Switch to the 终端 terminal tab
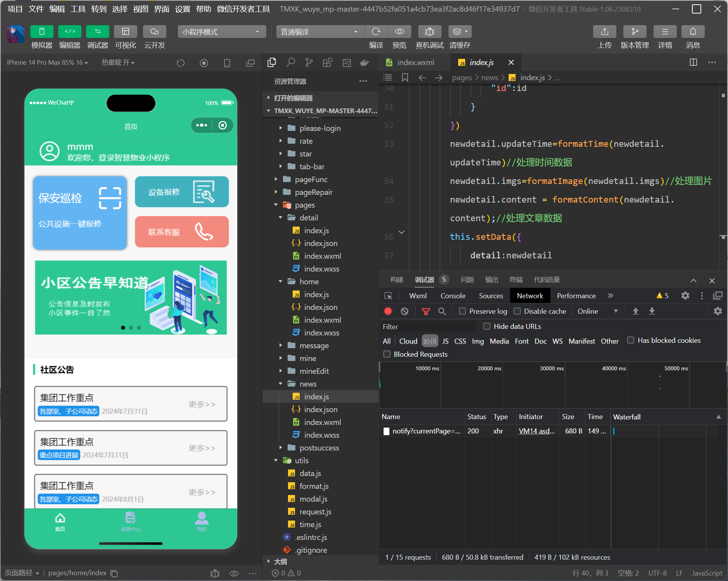Viewport: 728px width, 581px height. tap(516, 280)
